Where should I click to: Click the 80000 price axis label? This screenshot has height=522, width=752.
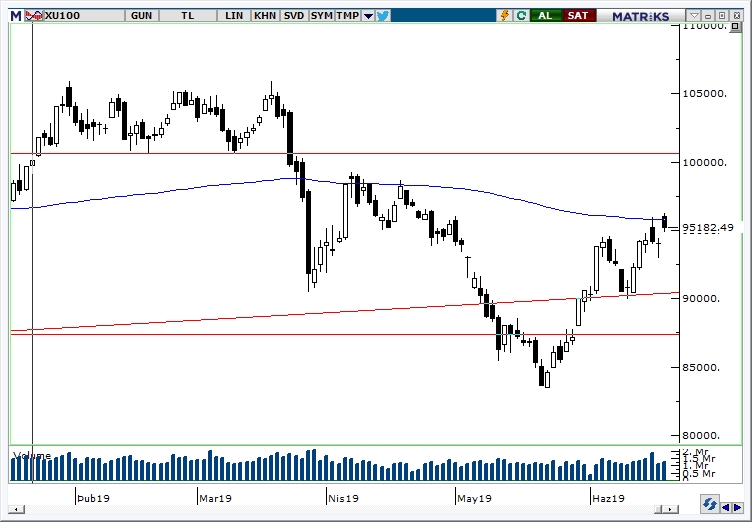[702, 436]
